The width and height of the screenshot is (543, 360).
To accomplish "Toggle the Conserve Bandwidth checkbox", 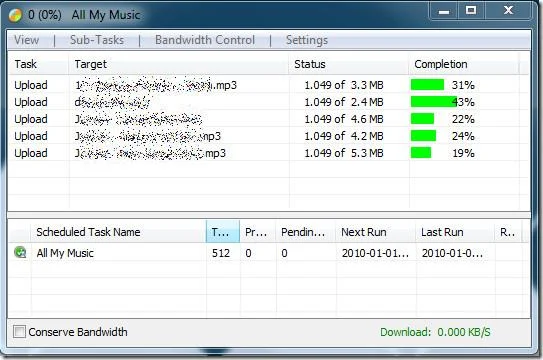I will pyautogui.click(x=19, y=332).
